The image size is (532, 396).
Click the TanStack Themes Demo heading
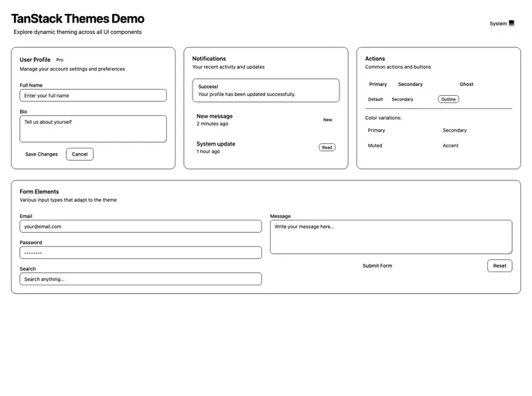click(x=77, y=19)
